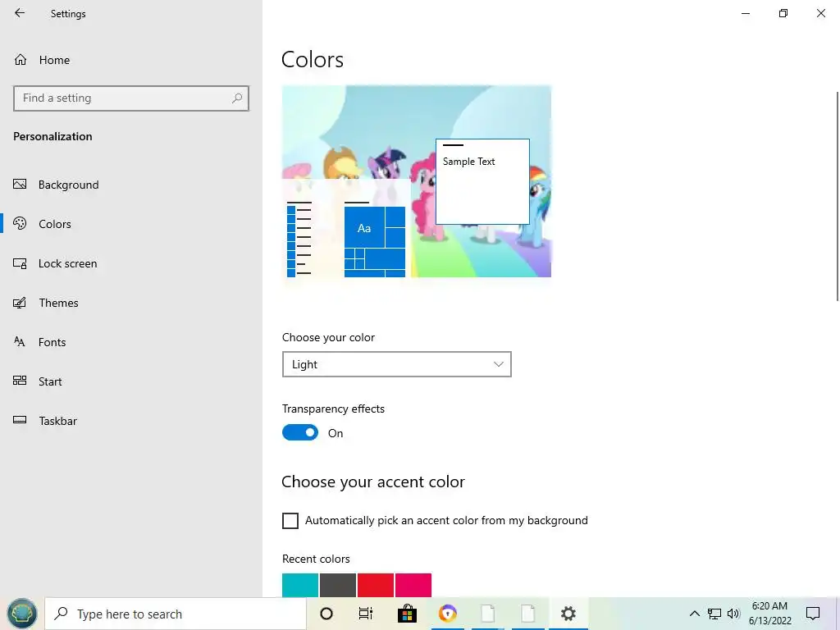The width and height of the screenshot is (840, 630).
Task: Turn off the Transparency effects toggle
Action: [x=300, y=433]
